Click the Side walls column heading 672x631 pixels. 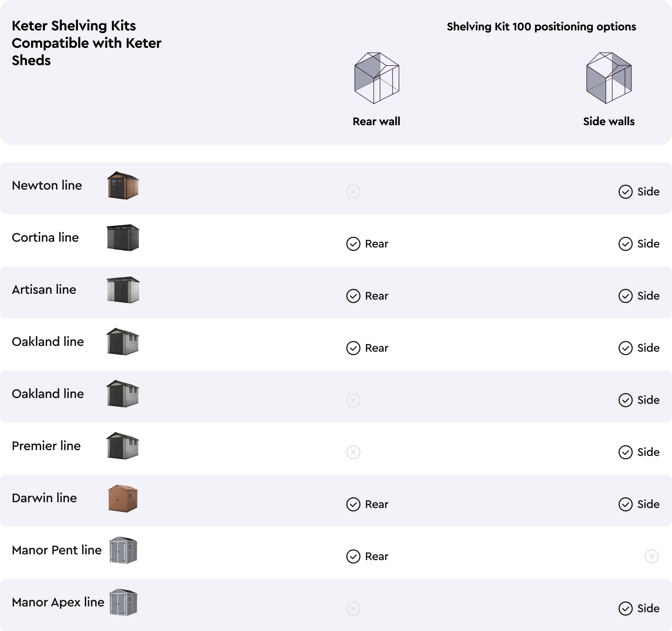click(609, 121)
